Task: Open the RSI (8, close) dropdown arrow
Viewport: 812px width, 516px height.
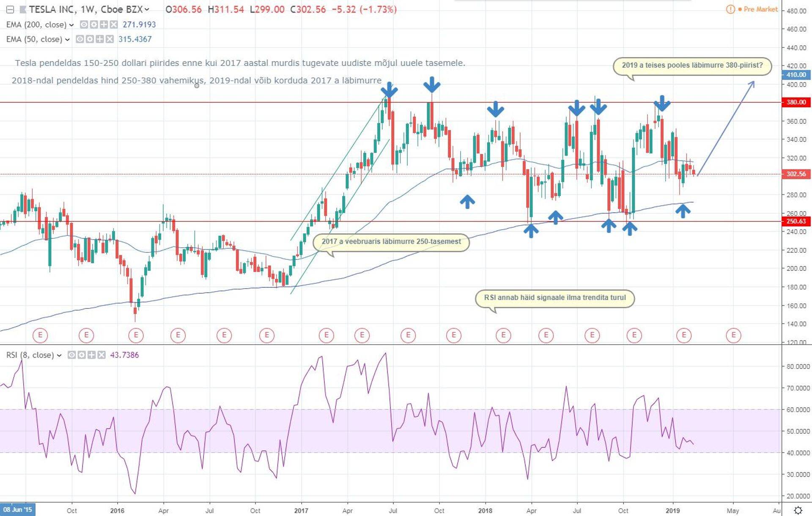Action: click(59, 355)
